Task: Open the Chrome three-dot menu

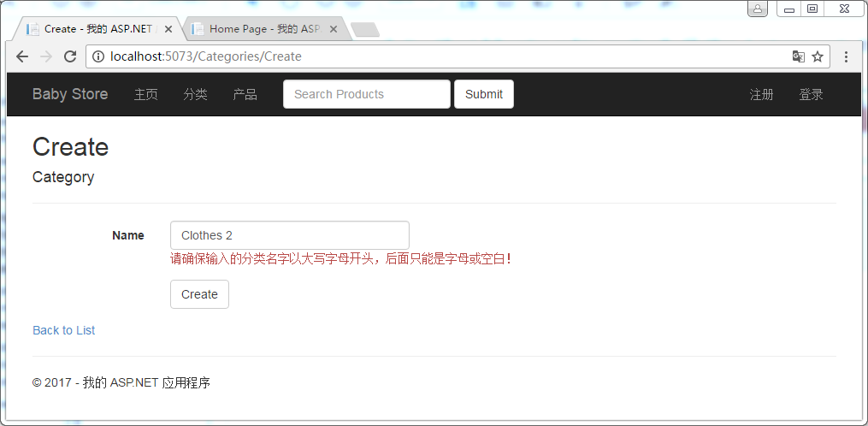Action: click(846, 56)
